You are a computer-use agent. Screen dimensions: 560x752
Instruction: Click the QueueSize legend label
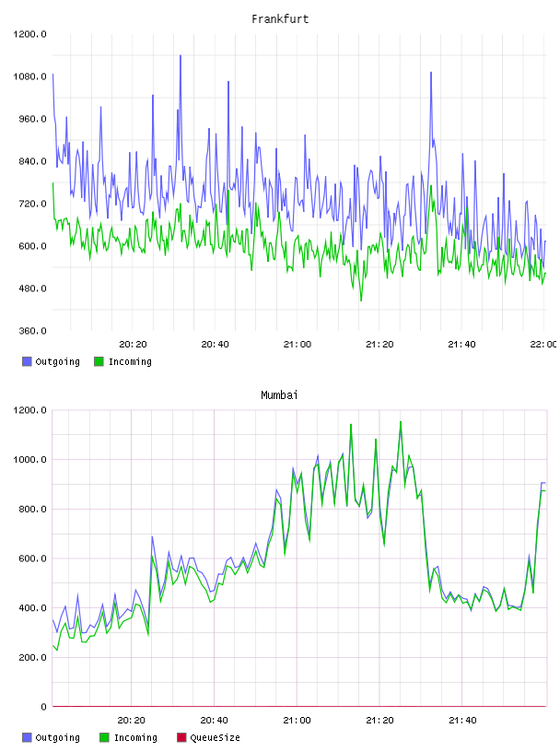pos(215,737)
